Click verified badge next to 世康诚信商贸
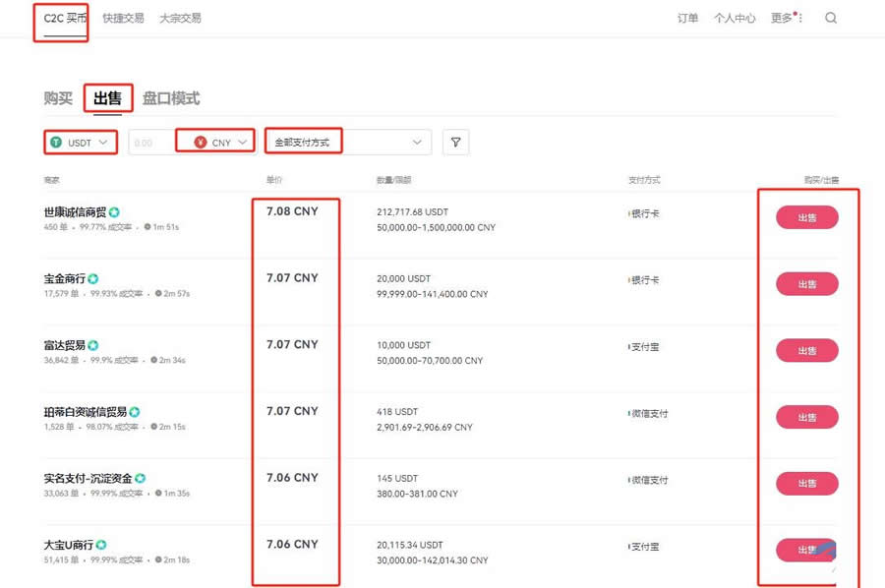Viewport: 885px width, 588px height. tap(115, 212)
